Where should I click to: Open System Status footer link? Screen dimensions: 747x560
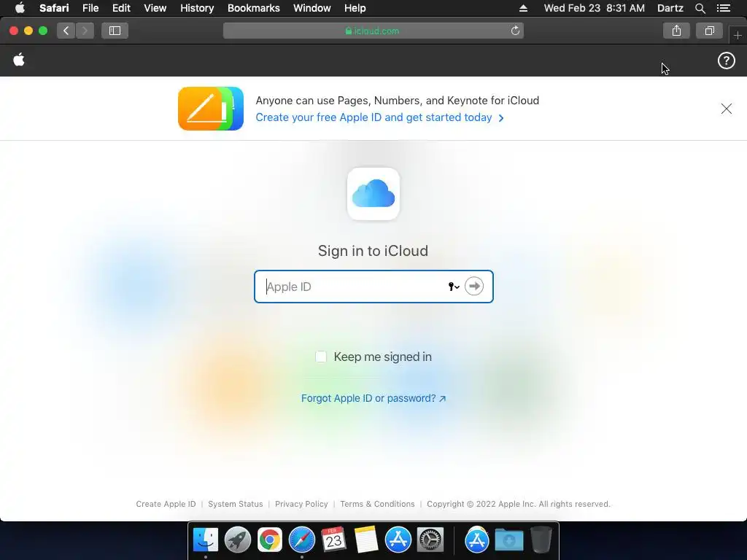[x=236, y=504]
